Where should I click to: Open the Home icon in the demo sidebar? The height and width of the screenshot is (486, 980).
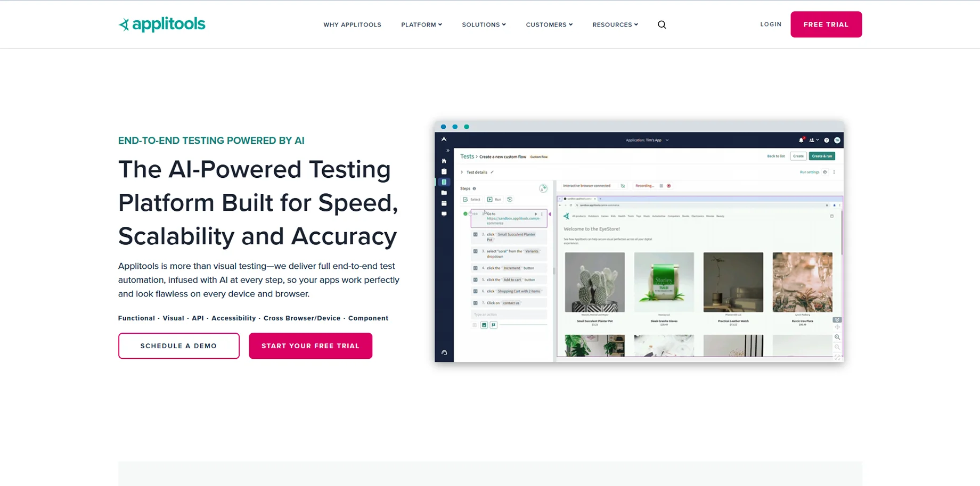(x=444, y=161)
